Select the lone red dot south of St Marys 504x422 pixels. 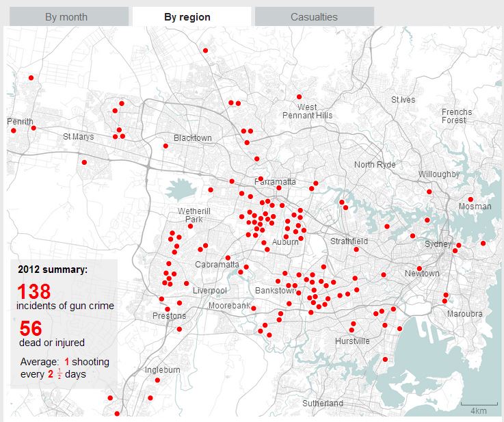pos(84,162)
